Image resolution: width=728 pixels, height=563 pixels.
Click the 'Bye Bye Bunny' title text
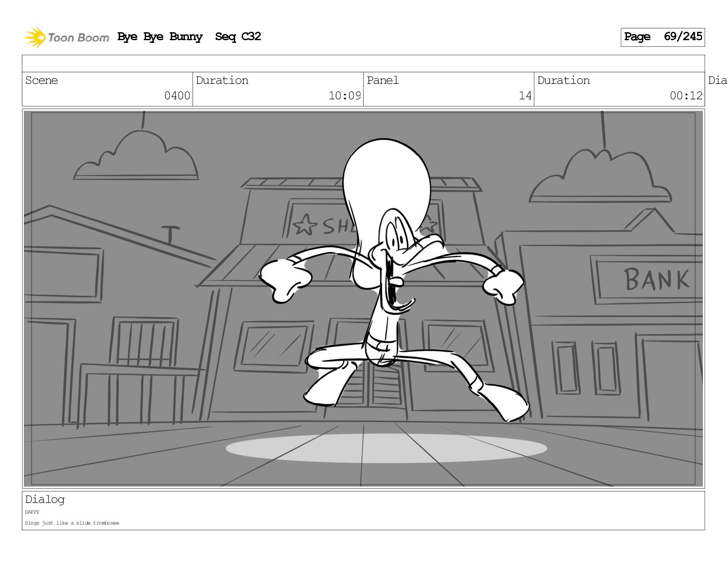coord(160,37)
